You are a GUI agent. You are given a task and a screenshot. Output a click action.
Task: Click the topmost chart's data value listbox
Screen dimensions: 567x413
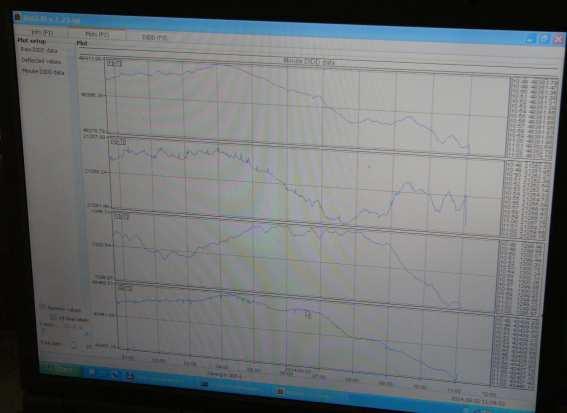(533, 118)
